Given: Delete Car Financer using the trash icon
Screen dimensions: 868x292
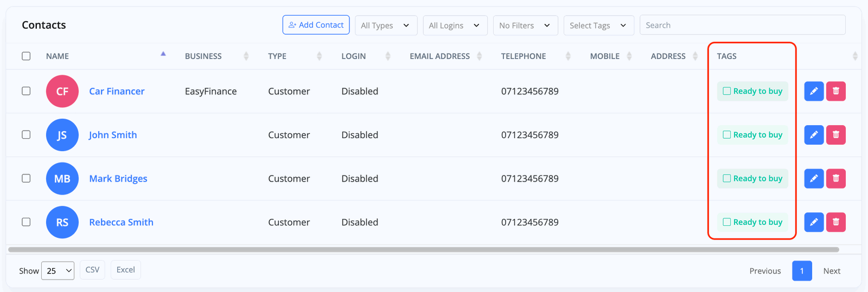Looking at the screenshot, I should (835, 91).
